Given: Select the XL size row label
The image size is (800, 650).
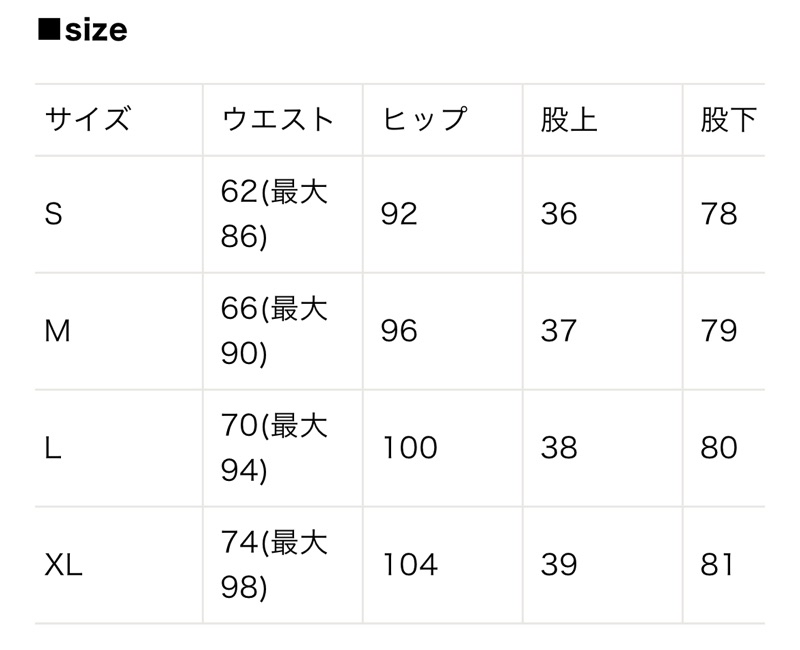Looking at the screenshot, I should pos(63,565).
